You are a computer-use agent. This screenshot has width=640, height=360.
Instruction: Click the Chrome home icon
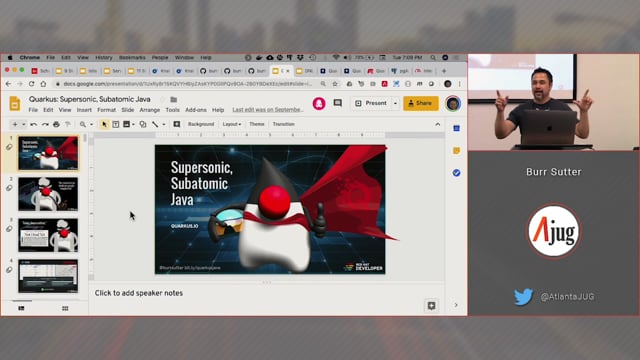pos(43,84)
